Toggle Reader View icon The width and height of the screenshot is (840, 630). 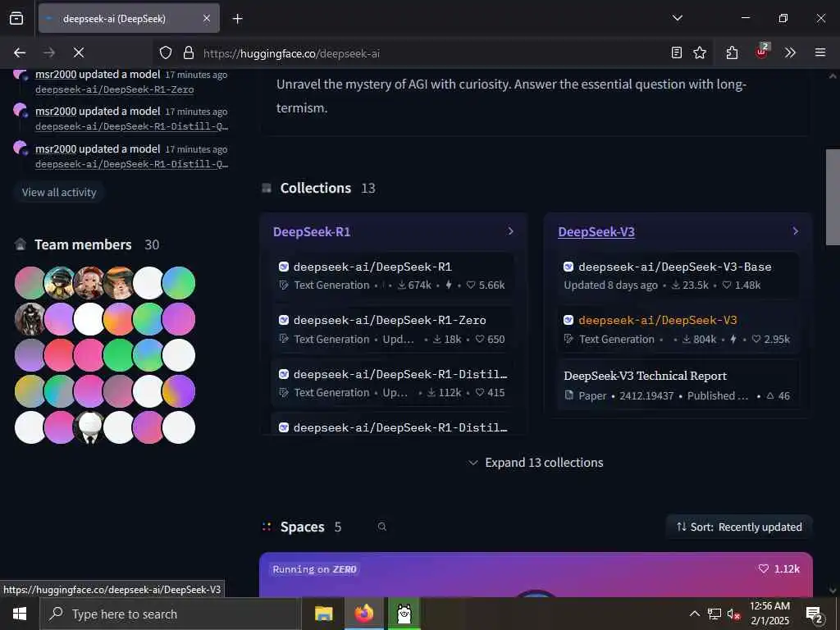677,52
